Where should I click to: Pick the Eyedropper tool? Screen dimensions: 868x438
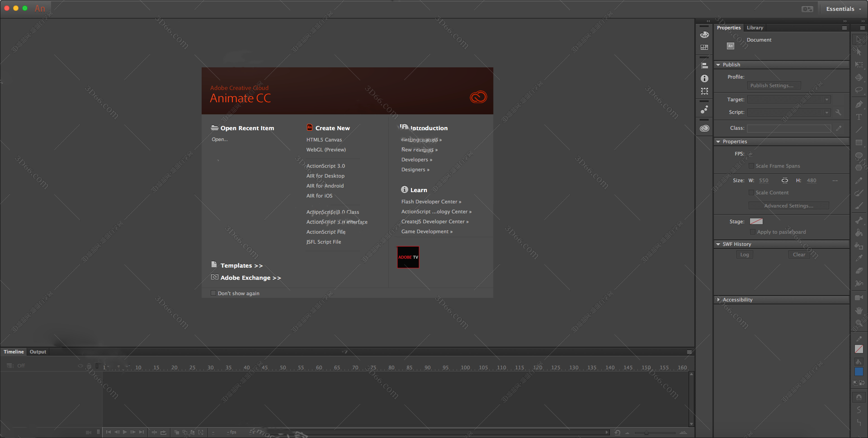(x=859, y=258)
